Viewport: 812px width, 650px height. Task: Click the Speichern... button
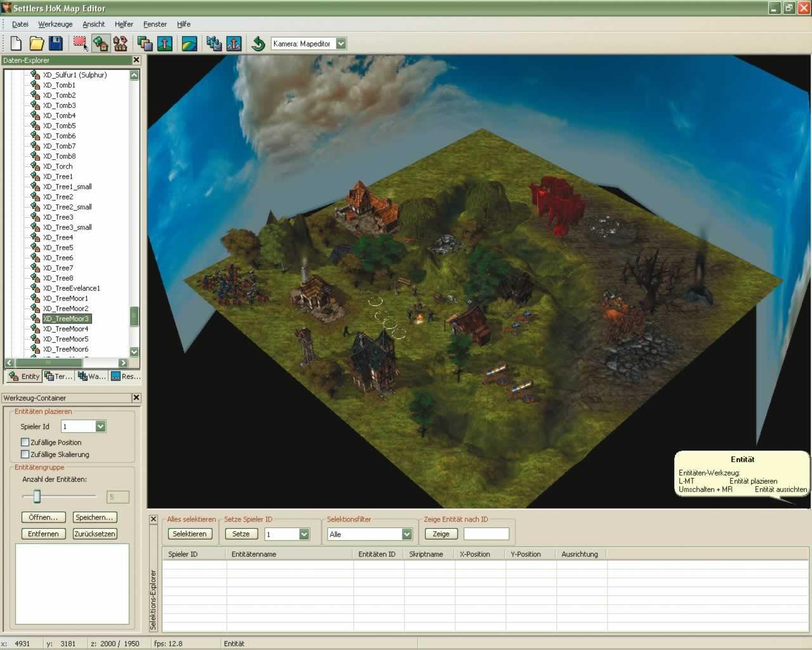pyautogui.click(x=95, y=517)
